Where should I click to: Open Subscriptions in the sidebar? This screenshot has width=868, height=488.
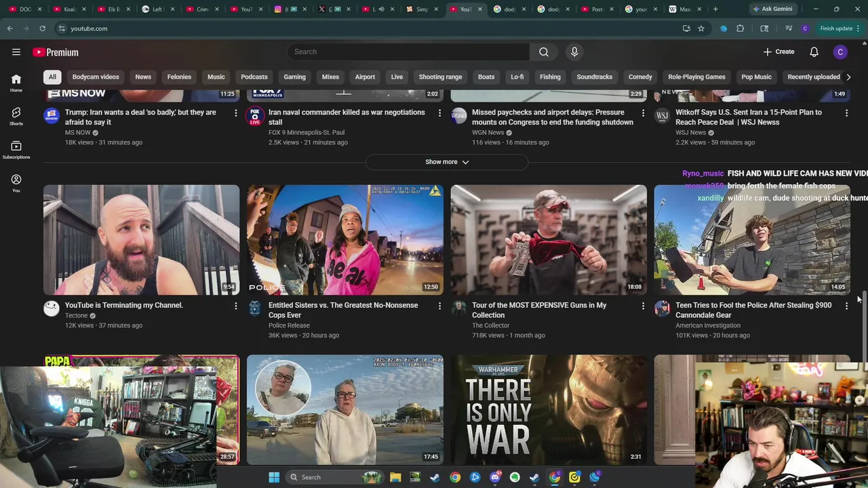pos(16,150)
